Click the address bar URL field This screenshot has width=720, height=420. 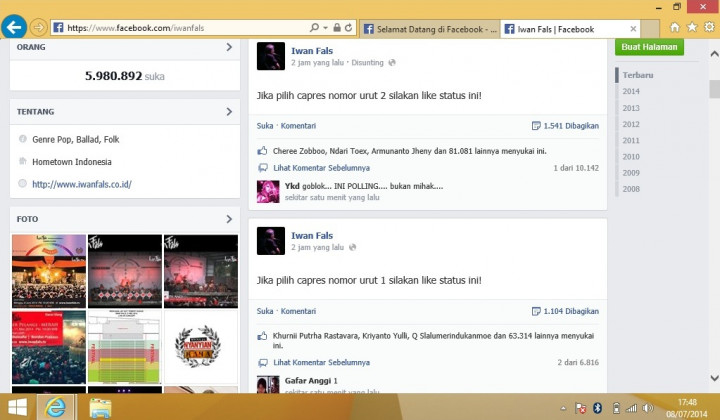180,28
